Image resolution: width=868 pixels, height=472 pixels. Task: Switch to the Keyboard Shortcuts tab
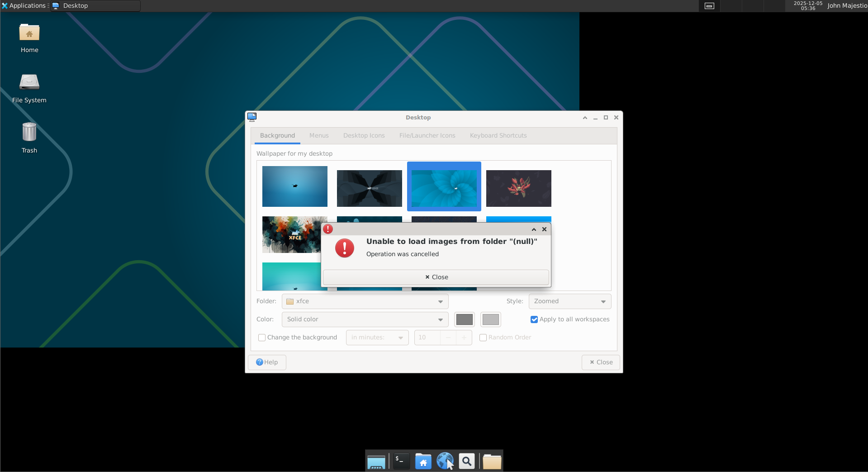pos(498,136)
